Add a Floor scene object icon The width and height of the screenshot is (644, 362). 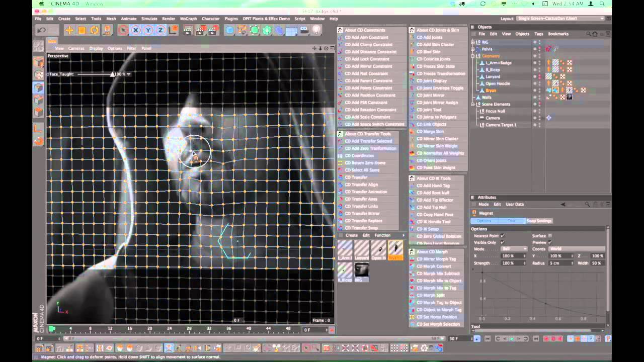click(292, 31)
